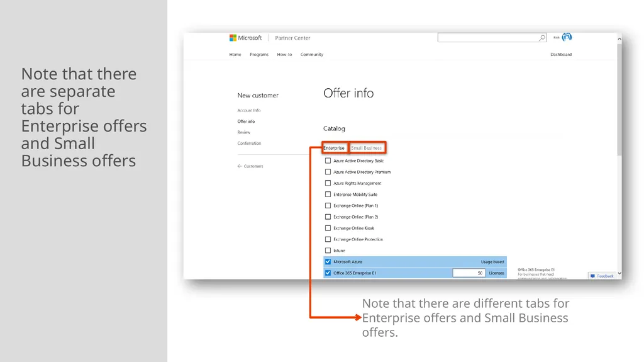Open the Account info step
644x362 pixels.
pos(249,110)
